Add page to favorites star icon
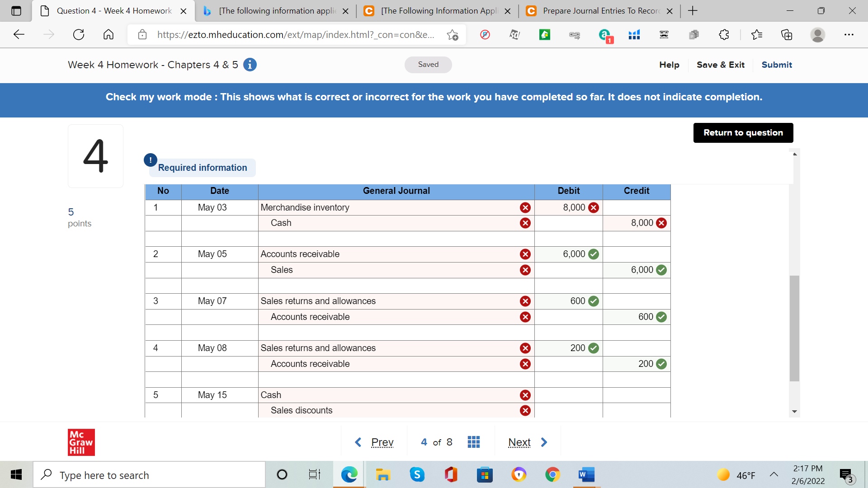The image size is (868, 488). [452, 35]
